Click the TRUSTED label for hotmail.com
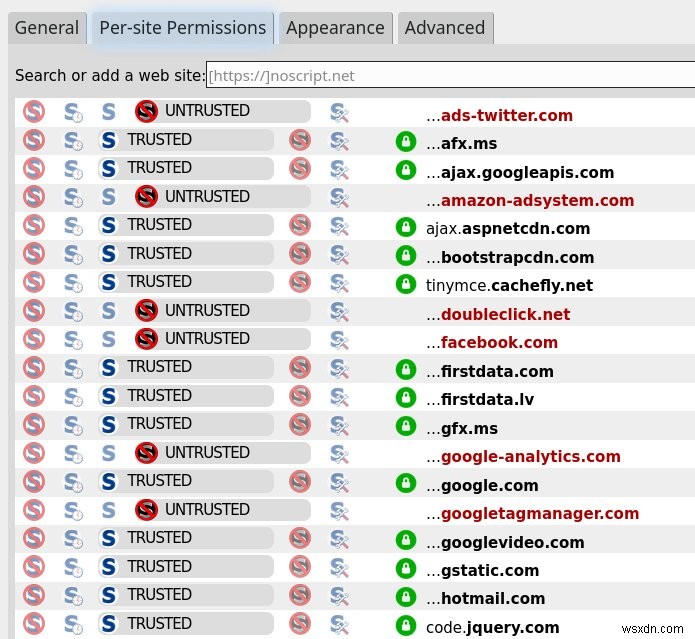695x639 pixels. [x=160, y=594]
